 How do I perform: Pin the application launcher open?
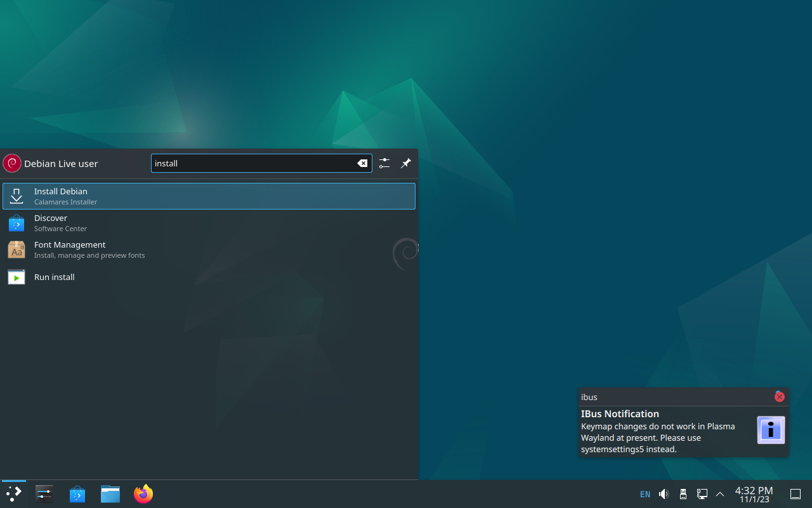coord(406,163)
